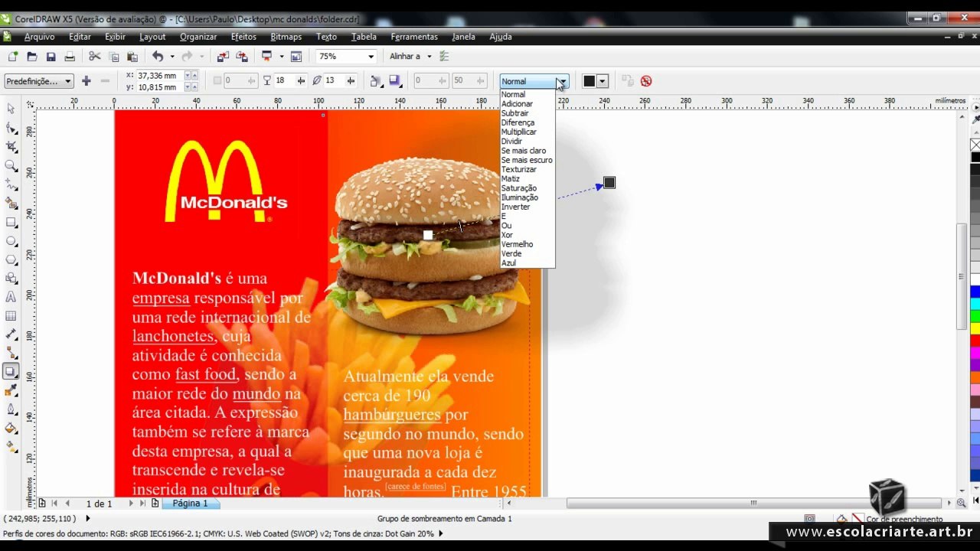Screen dimensions: 980x551
Task: Open shadow feathering direction flyout
Action: (x=376, y=81)
